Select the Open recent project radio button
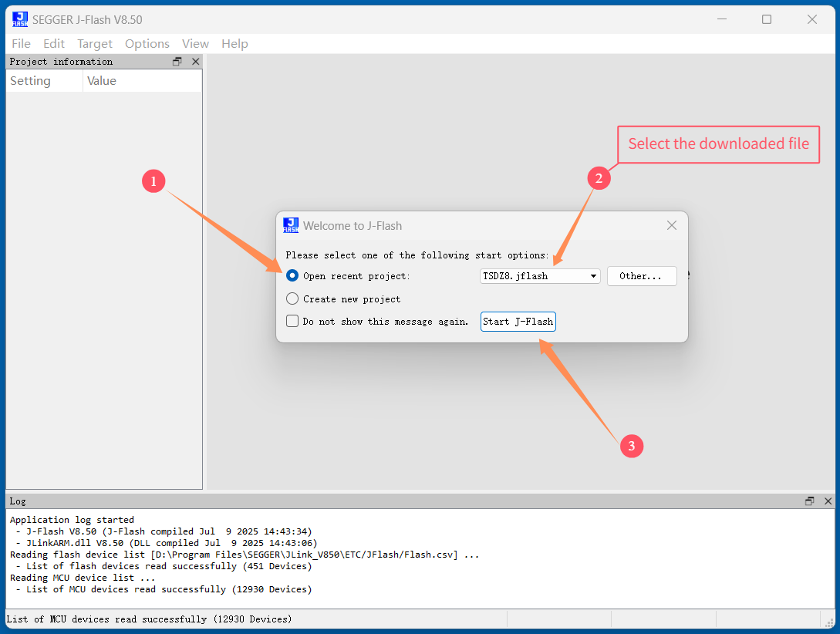The height and width of the screenshot is (634, 840). [292, 276]
